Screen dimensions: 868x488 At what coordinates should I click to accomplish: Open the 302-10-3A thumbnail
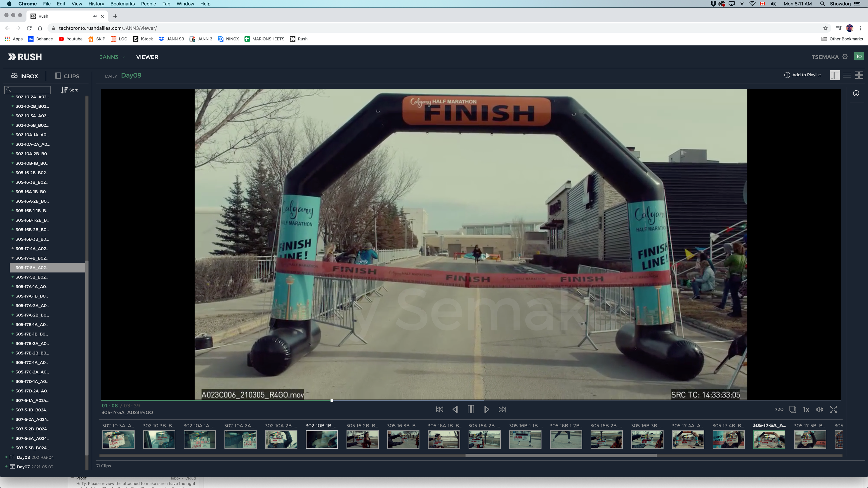click(118, 439)
